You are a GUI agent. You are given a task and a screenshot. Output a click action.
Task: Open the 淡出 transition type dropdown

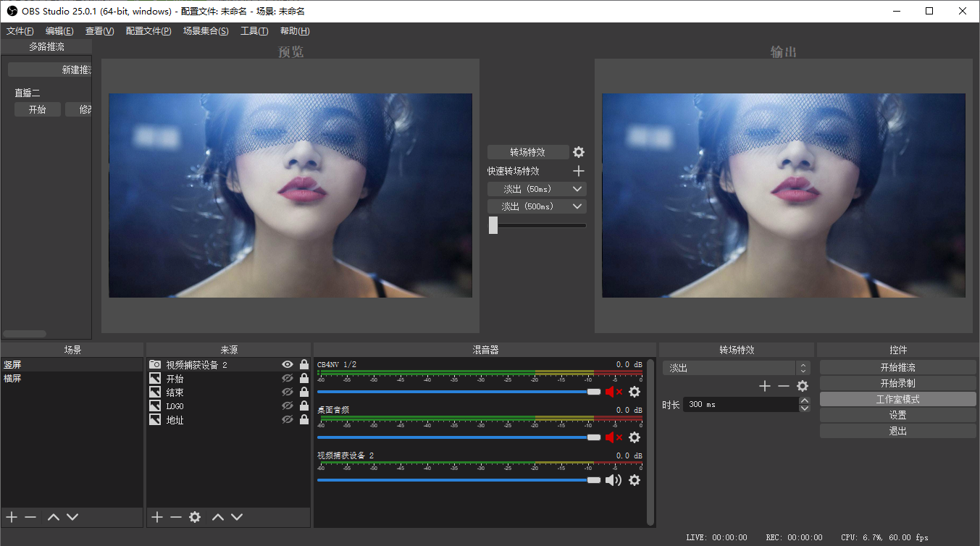(734, 368)
